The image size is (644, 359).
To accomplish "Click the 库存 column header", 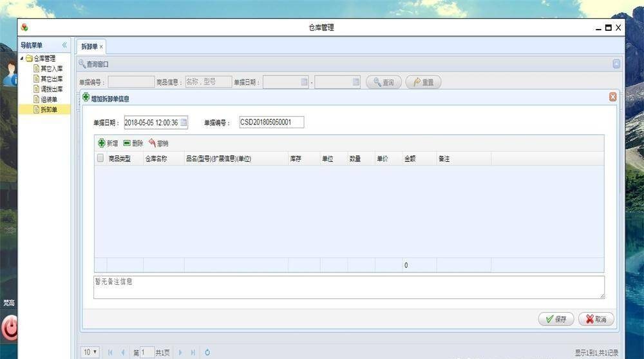I will [x=305, y=159].
